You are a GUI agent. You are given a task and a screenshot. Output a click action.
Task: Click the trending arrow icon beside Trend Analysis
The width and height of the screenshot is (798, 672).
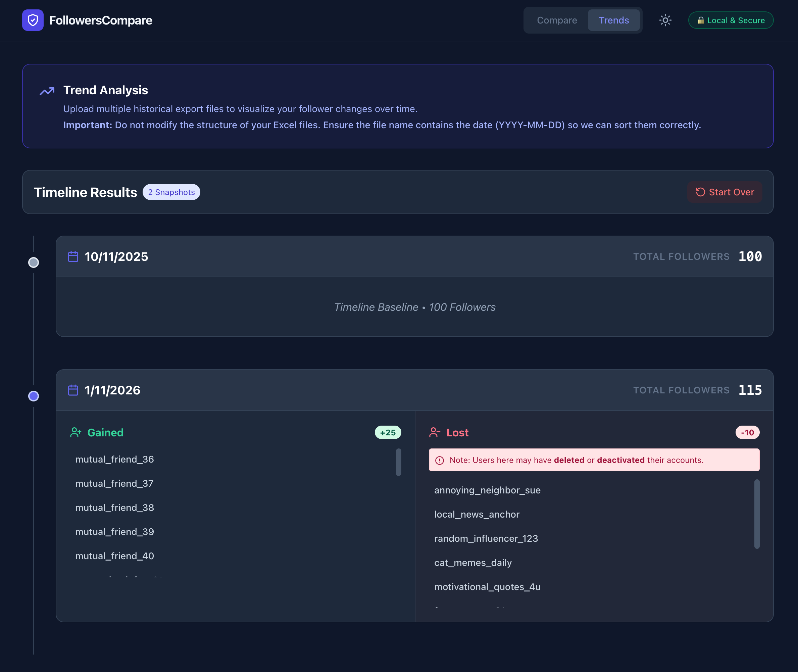pos(47,91)
